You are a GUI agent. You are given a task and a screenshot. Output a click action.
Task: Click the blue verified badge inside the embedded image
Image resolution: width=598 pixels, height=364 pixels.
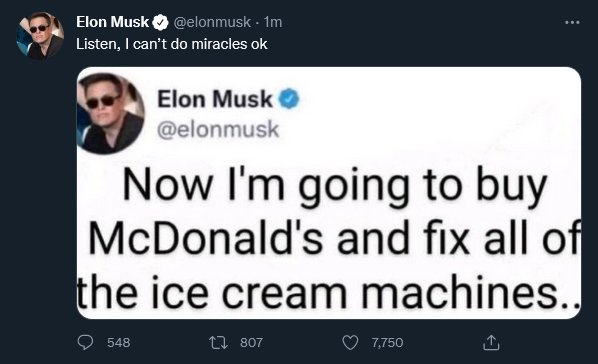coord(289,99)
